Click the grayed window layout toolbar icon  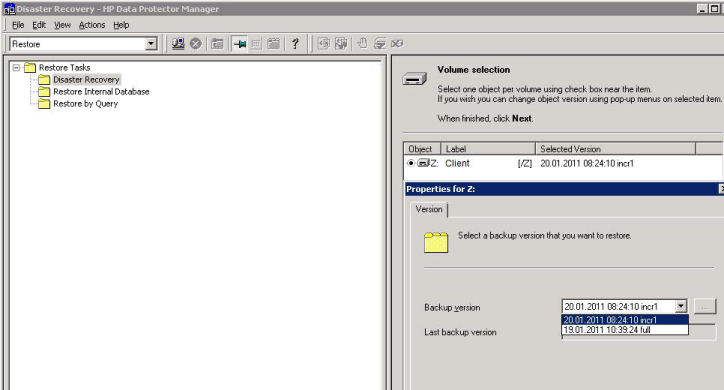[273, 44]
